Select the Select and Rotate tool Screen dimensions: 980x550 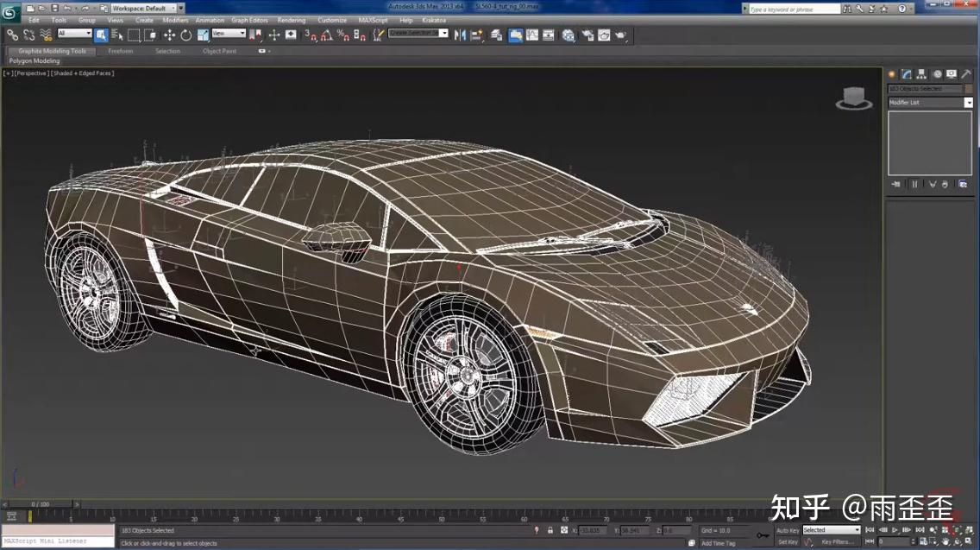(185, 35)
